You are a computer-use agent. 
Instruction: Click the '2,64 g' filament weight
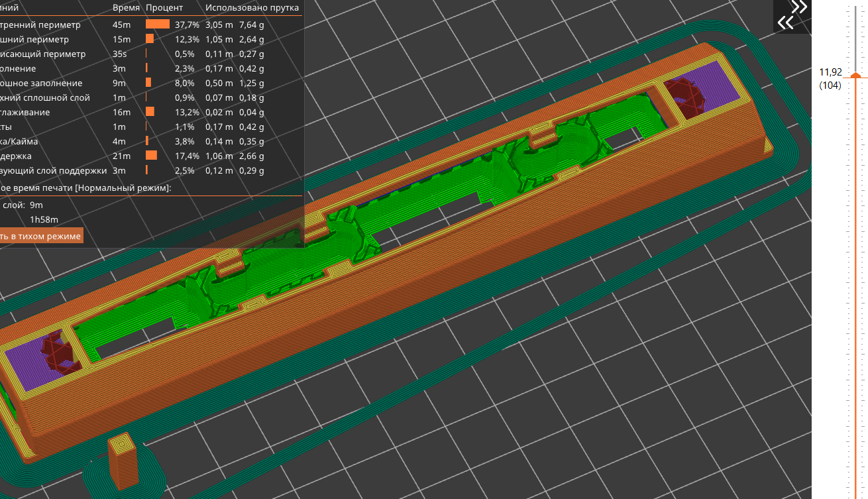[252, 39]
